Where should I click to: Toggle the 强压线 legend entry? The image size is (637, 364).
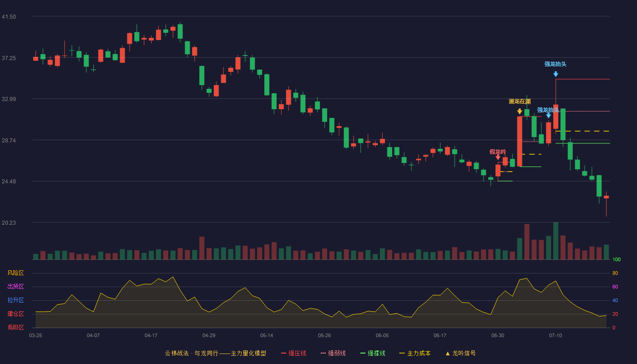[293, 353]
